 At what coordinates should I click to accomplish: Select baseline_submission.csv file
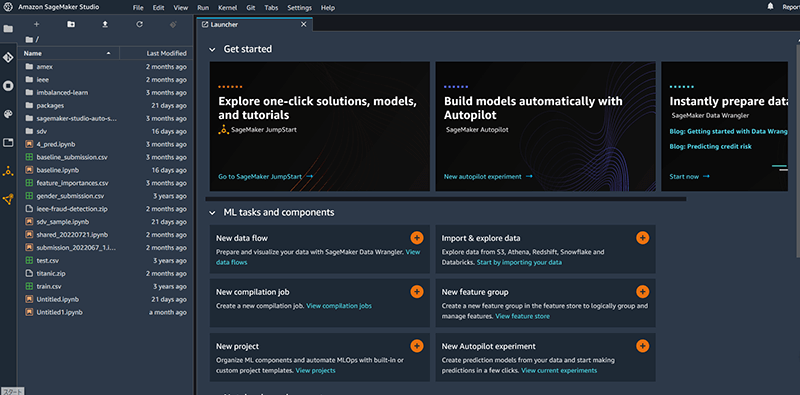106,157
